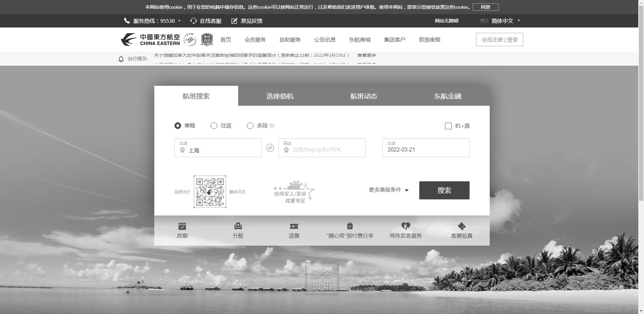Image resolution: width=644 pixels, height=314 pixels.
Task: Click 同意 to accept cookies
Action: point(485,7)
